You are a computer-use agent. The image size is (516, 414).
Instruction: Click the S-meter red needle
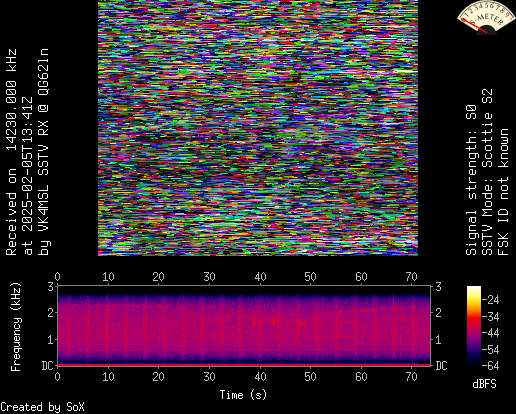coord(473,25)
